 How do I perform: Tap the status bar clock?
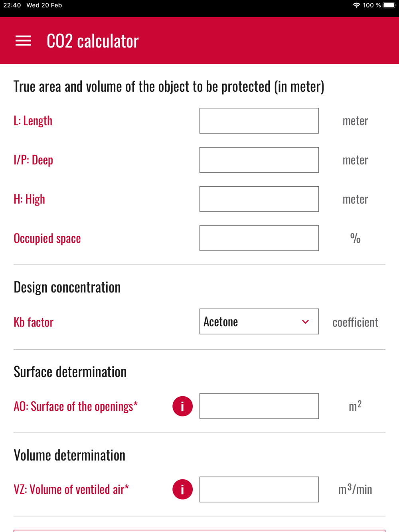(12, 5)
